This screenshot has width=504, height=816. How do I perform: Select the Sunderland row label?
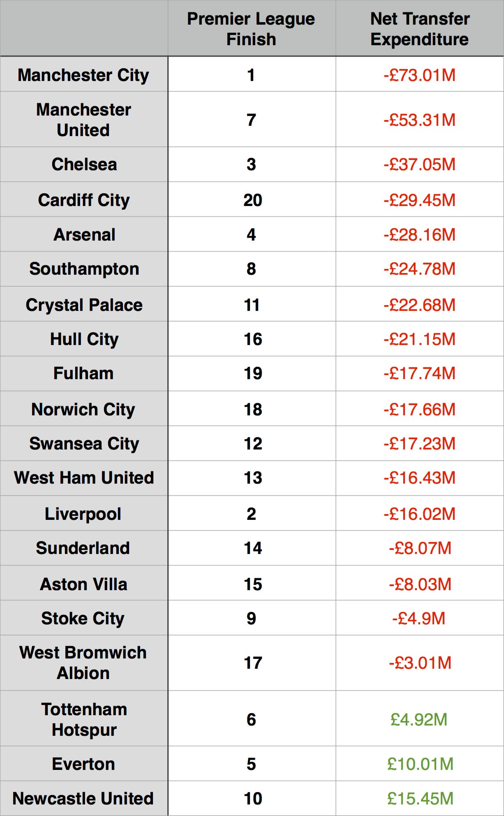[83, 548]
